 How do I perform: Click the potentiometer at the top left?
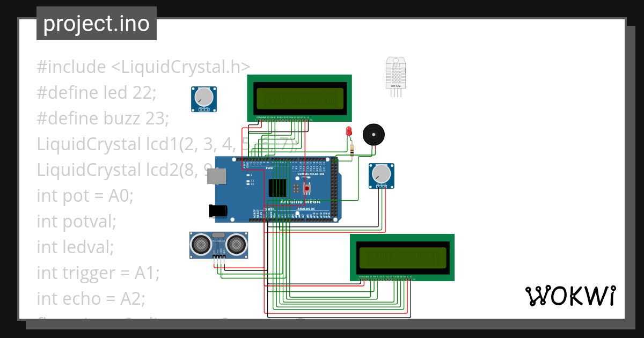click(x=203, y=98)
